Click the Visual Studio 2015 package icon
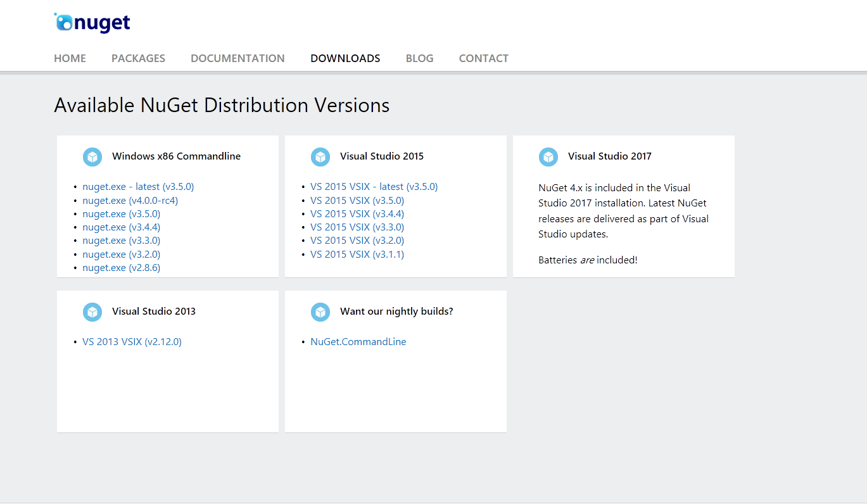The width and height of the screenshot is (867, 504). tap(320, 157)
